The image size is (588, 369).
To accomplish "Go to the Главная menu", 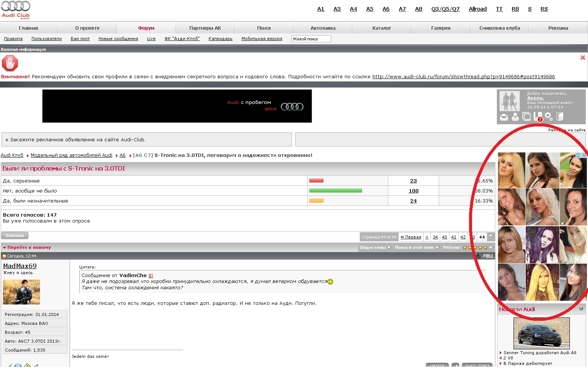I will [29, 28].
